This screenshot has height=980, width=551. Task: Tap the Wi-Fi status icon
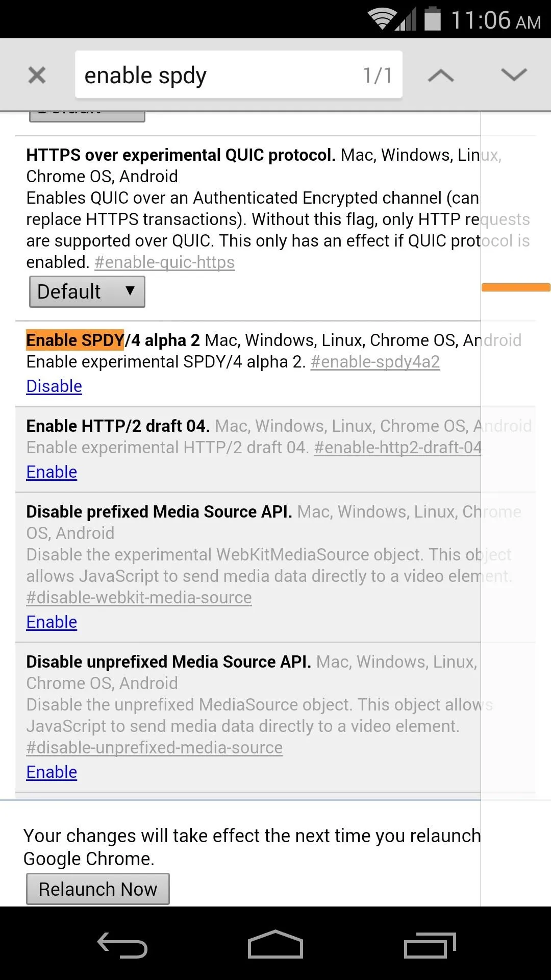382,19
